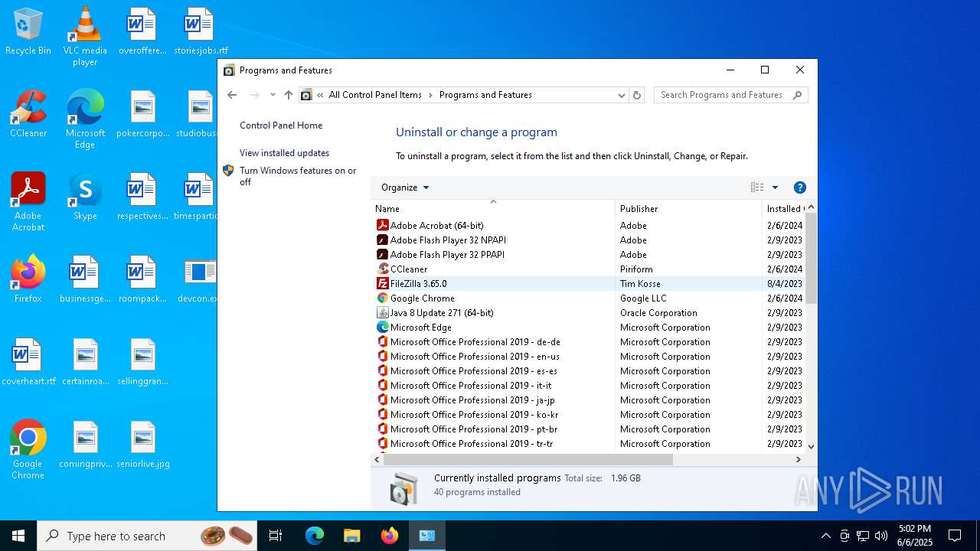Click the scroll down arrow in list
The width and height of the screenshot is (980, 551).
tap(811, 446)
